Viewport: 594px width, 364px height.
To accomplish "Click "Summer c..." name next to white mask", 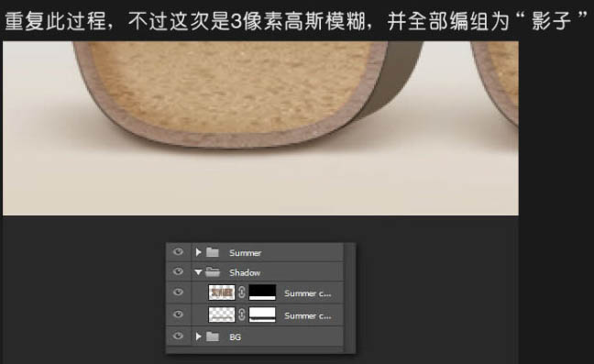I will tap(308, 316).
